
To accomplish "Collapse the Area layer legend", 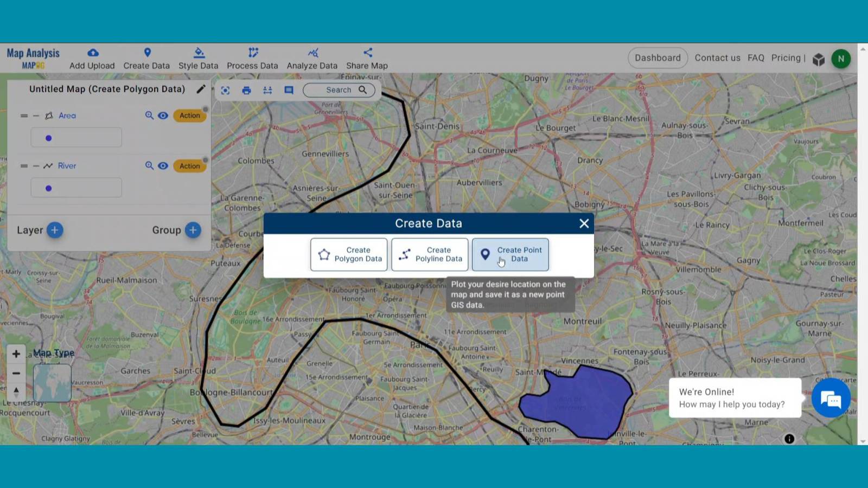I will click(x=36, y=115).
